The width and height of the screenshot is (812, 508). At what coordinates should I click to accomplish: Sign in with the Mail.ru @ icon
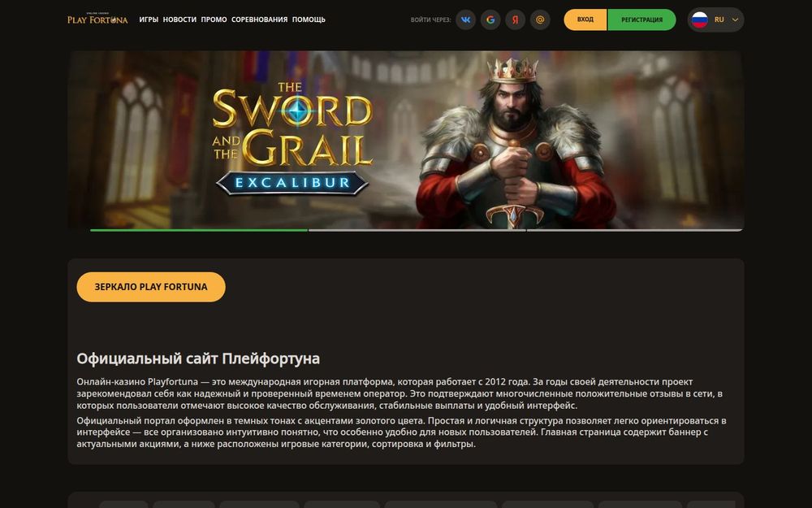click(x=540, y=20)
